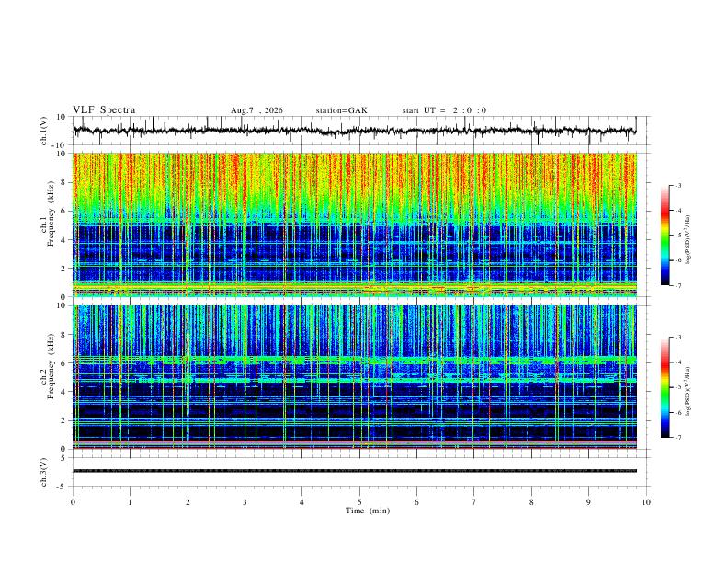Click the ch.1 PSD color bar
Image resolution: width=728 pixels, height=563 pixels.
(x=665, y=236)
